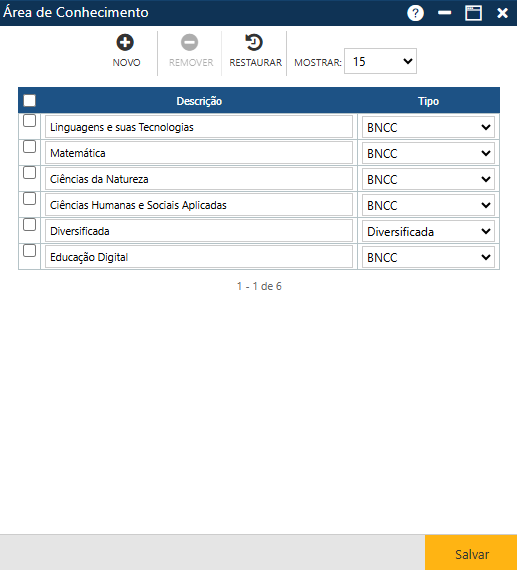Viewport: 517px width, 570px height.
Task: Edit Ciências Humanas e Sociais Aplicadas field
Action: pos(199,205)
